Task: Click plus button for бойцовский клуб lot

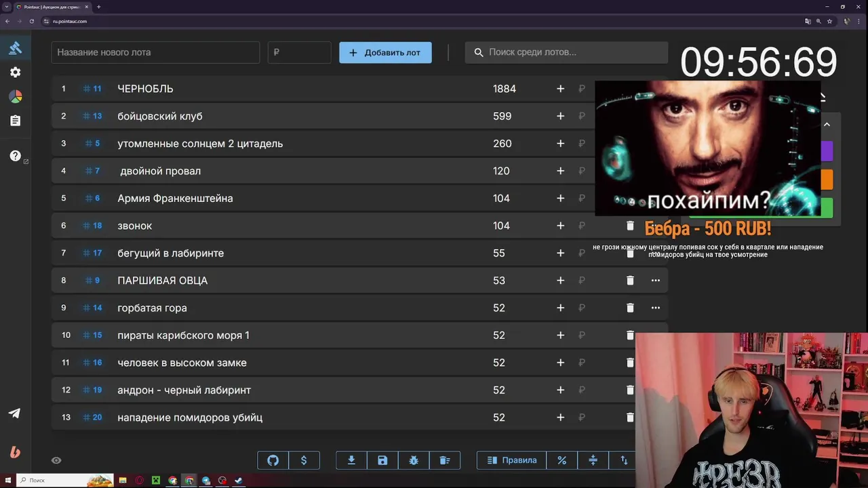Action: point(560,116)
